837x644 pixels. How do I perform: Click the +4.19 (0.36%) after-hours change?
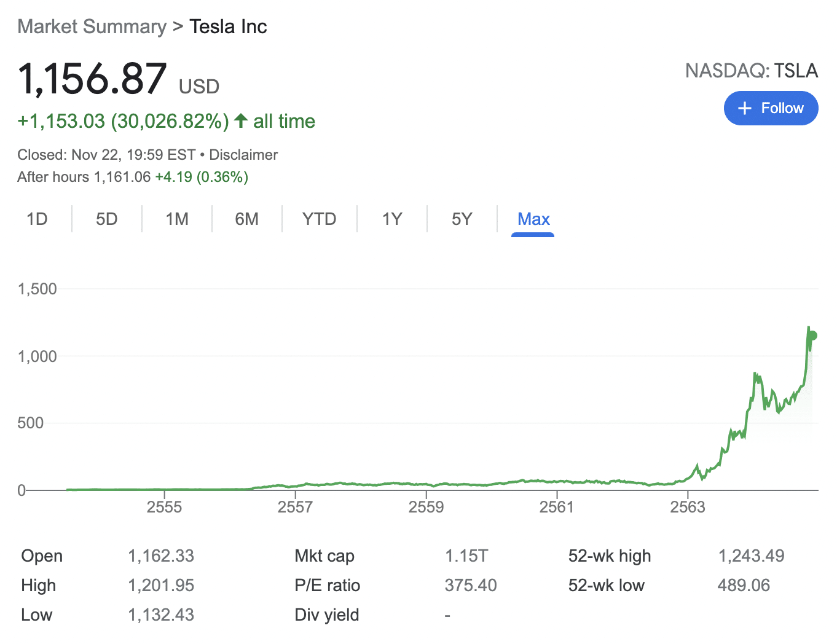click(202, 177)
